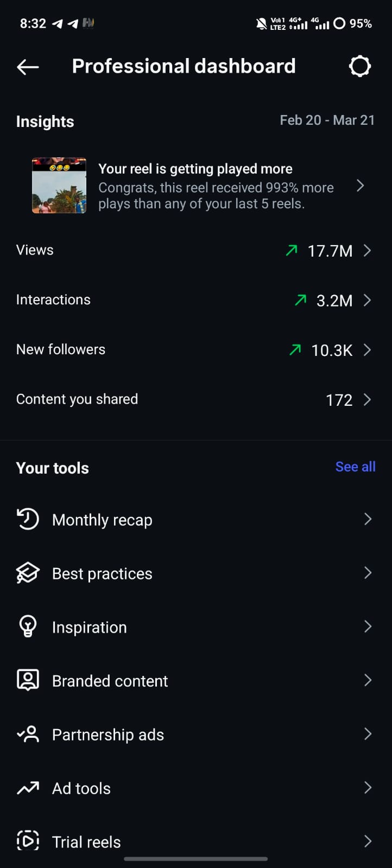Expand the Content you shared chevron
Screen dimensions: 392x868
pyautogui.click(x=368, y=400)
